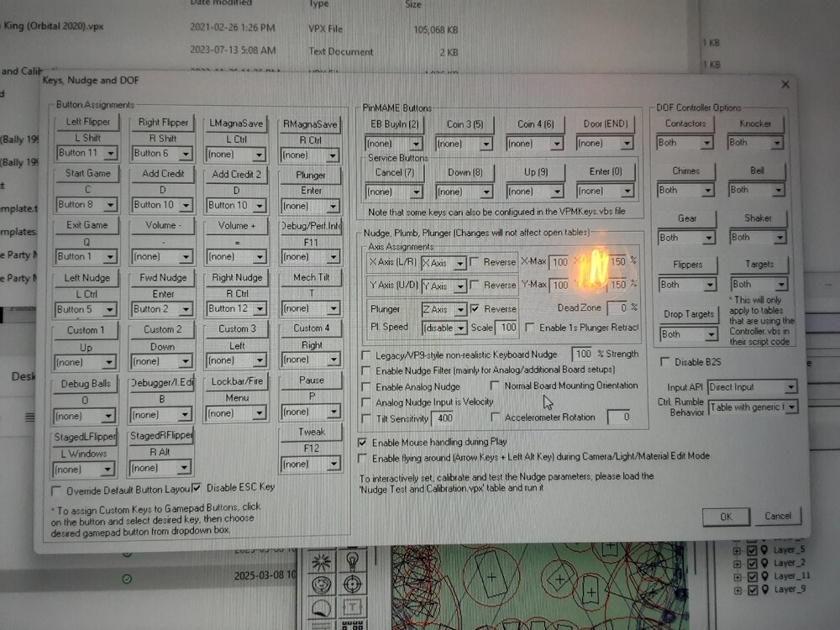840x630 pixels.
Task: Select King (Orbital 2020).vpx in Explorer
Action: pos(52,26)
